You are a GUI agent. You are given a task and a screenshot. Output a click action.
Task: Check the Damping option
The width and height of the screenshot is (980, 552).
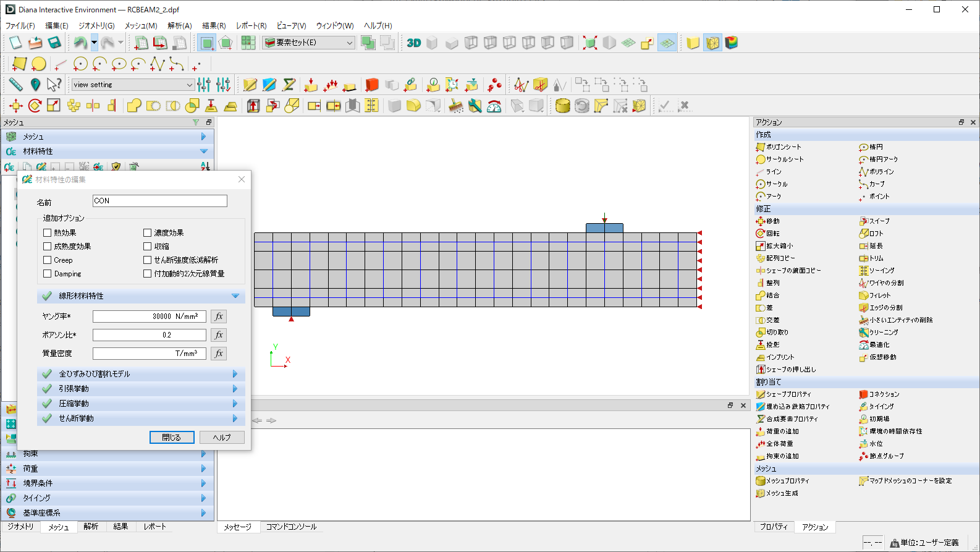(x=48, y=274)
